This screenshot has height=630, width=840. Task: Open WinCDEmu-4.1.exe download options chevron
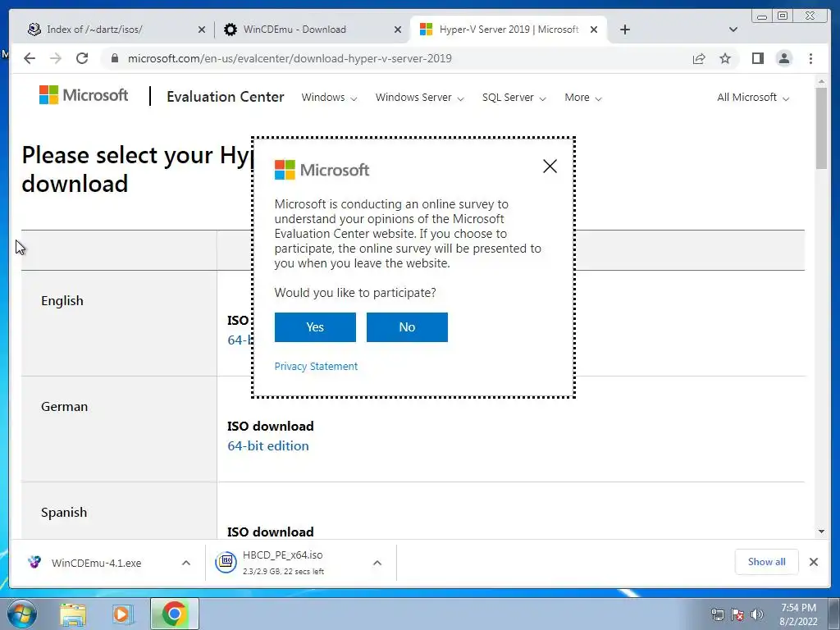pos(186,563)
